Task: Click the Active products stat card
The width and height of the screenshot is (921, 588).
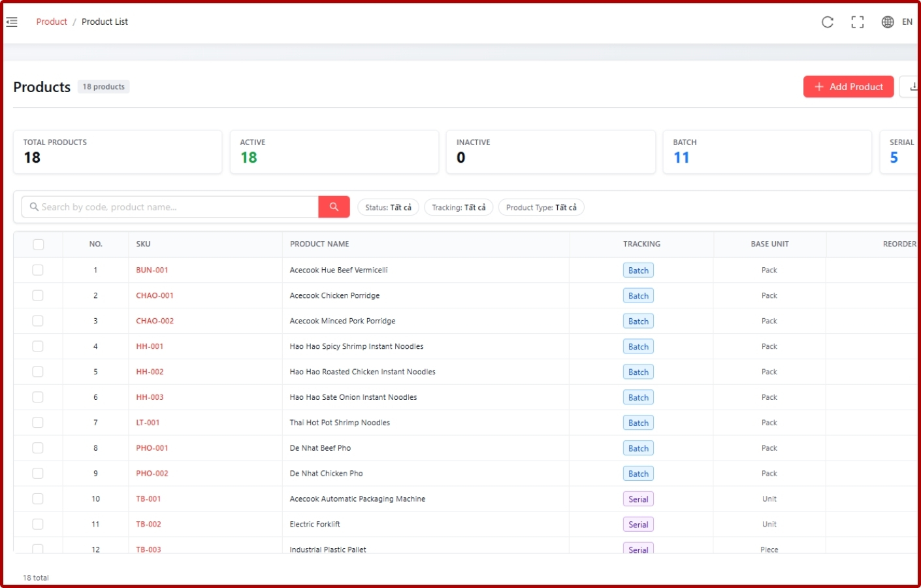Action: click(x=334, y=152)
